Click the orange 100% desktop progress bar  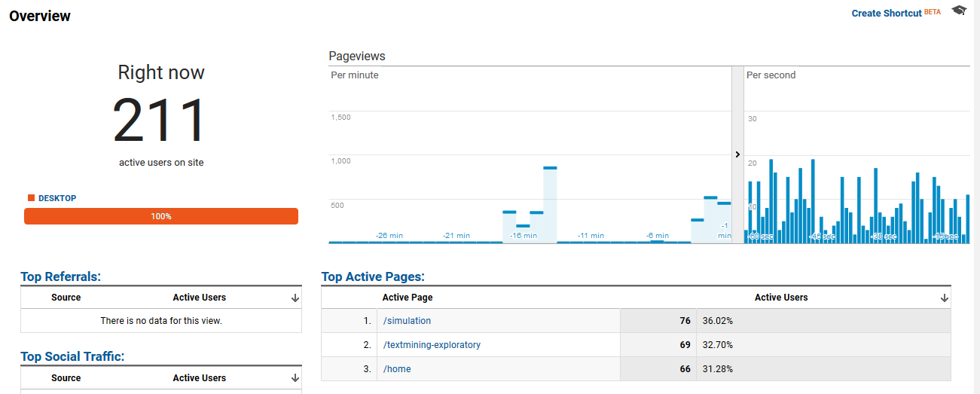[x=161, y=216]
